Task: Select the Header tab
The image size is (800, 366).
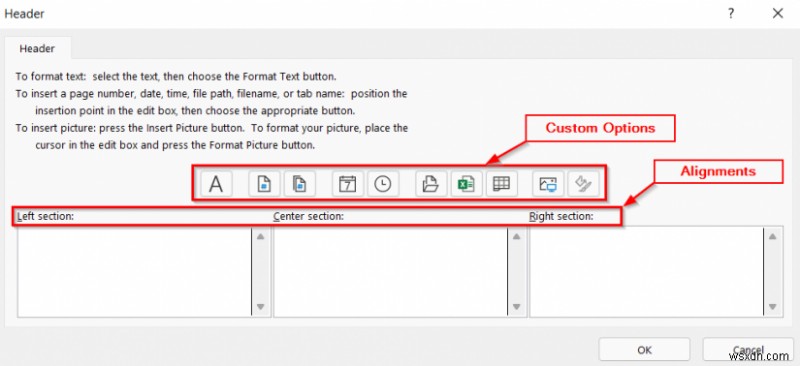Action: pyautogui.click(x=37, y=48)
